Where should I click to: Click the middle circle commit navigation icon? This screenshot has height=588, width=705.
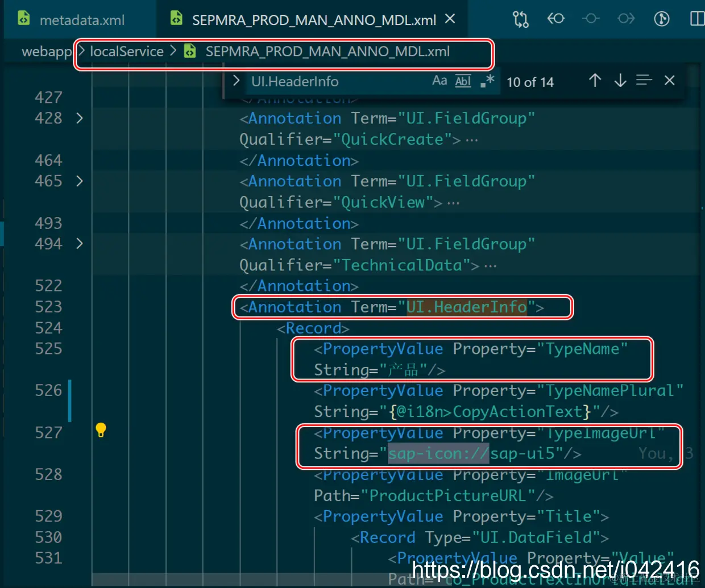(591, 19)
